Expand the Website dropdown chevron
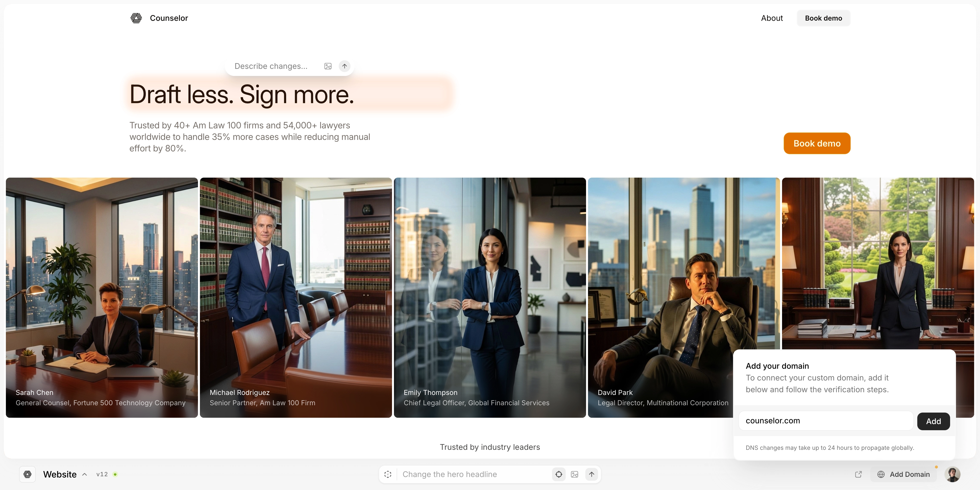The width and height of the screenshot is (980, 490). point(85,474)
